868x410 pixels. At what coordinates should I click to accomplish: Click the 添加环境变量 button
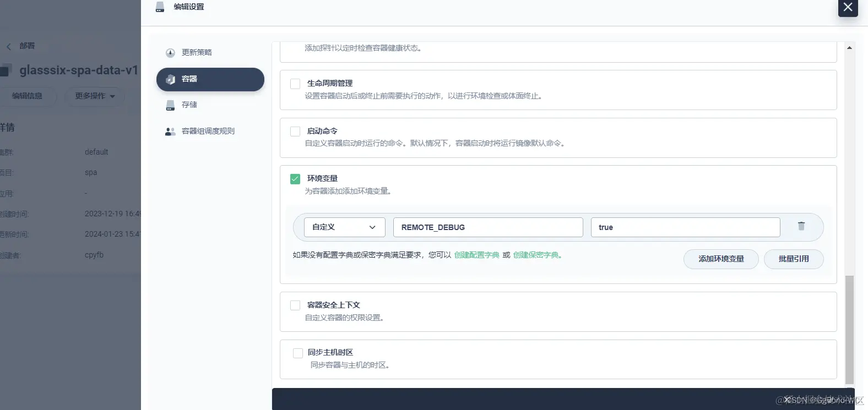click(x=721, y=259)
